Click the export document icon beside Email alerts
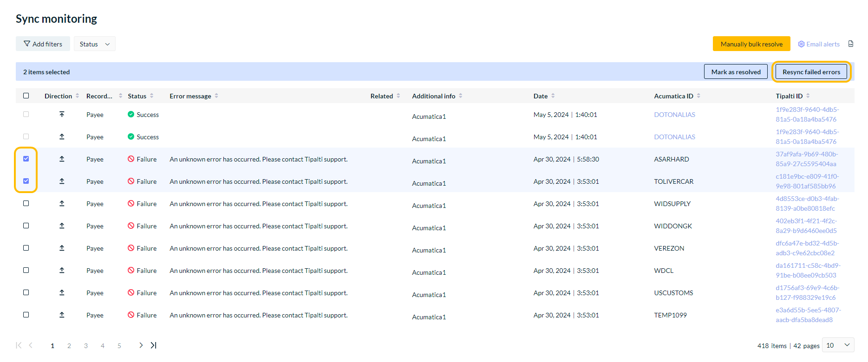 click(850, 44)
